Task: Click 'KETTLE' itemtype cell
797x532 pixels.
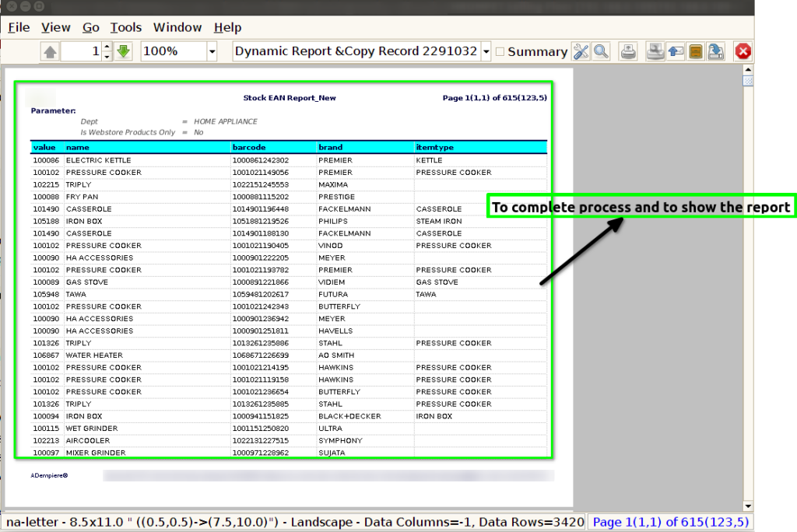Action: tap(429, 160)
